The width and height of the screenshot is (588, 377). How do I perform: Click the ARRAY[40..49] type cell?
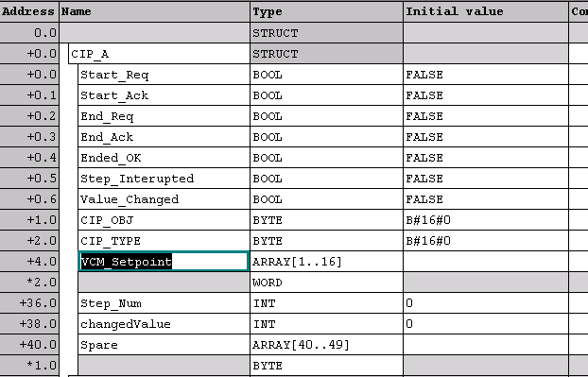coord(327,344)
